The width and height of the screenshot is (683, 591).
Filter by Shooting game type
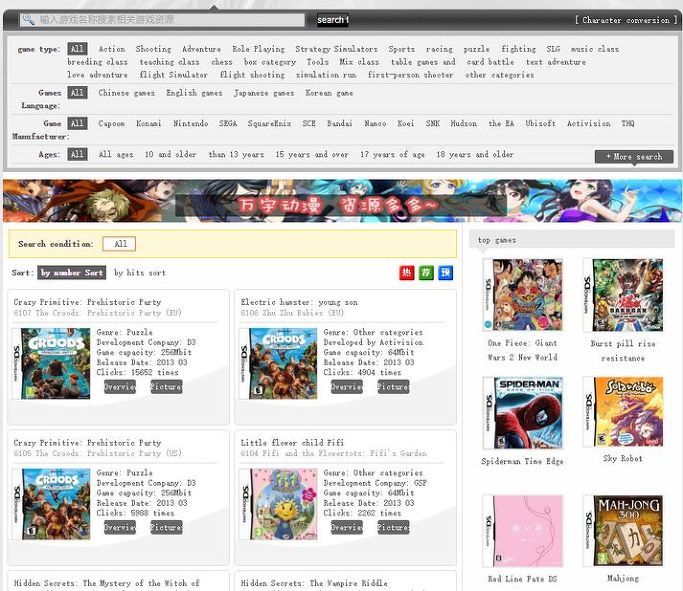153,49
